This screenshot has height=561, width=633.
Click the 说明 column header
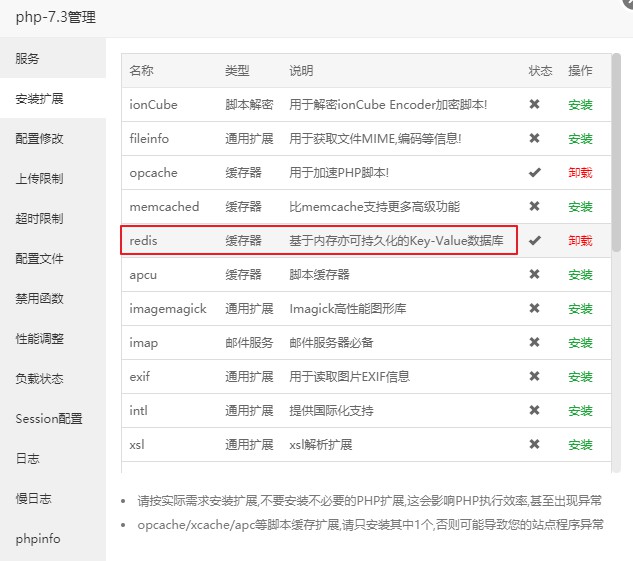[x=301, y=71]
